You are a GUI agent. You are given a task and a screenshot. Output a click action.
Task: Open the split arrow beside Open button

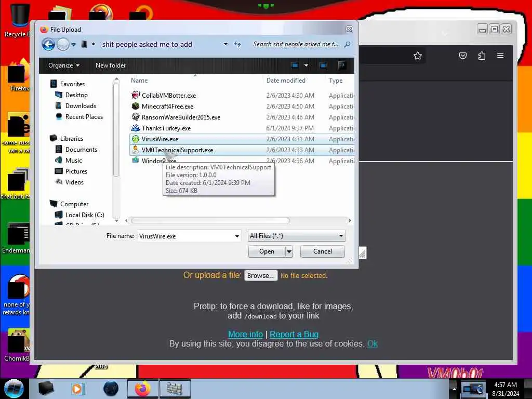coord(289,251)
